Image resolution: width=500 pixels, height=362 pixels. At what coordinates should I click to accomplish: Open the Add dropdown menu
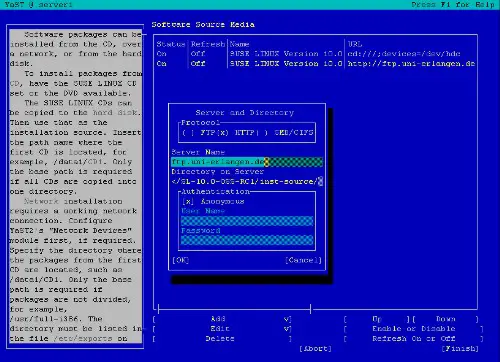(x=222, y=319)
